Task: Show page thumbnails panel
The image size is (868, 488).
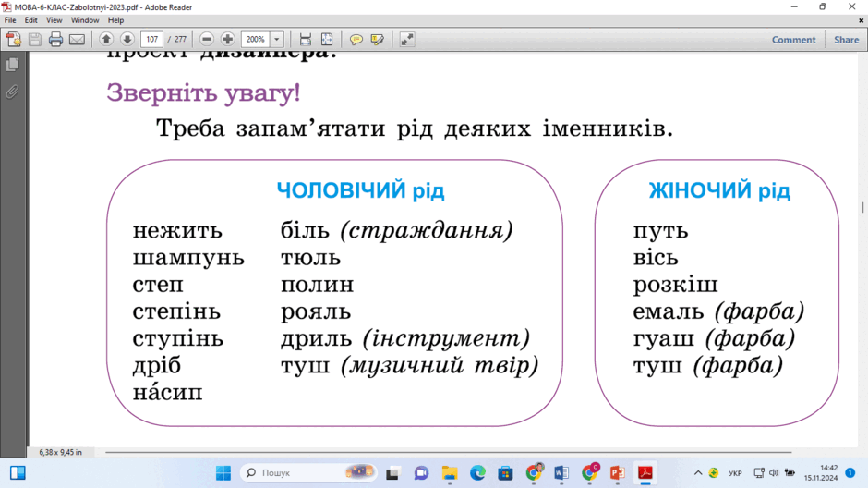Action: [x=12, y=65]
